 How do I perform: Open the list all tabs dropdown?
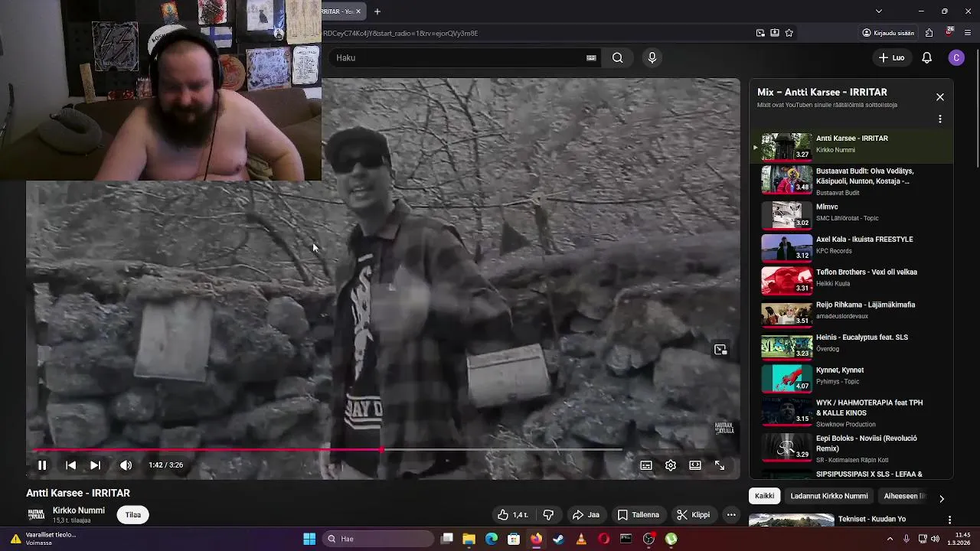click(x=878, y=11)
